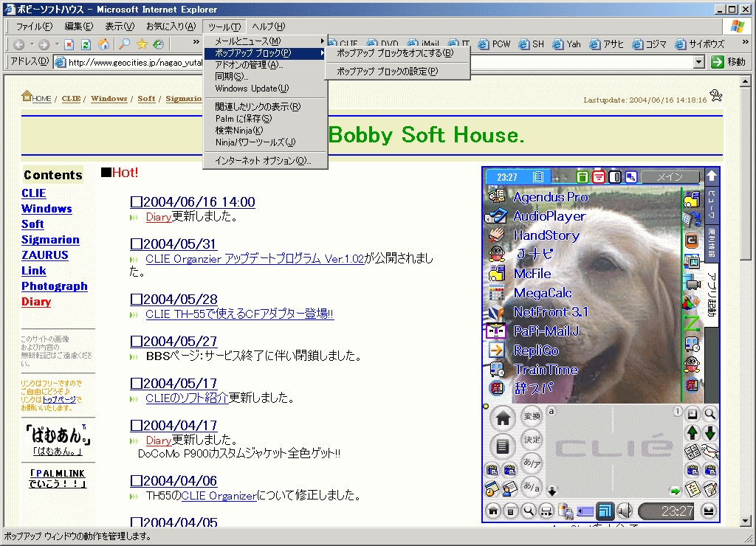Viewport: 756px width, 546px height.
Task: Go to Home via toolbar house icon
Action: click(x=103, y=45)
